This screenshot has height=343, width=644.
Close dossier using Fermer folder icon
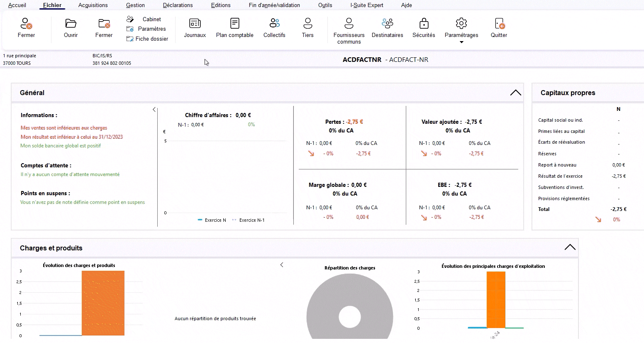coord(104,28)
